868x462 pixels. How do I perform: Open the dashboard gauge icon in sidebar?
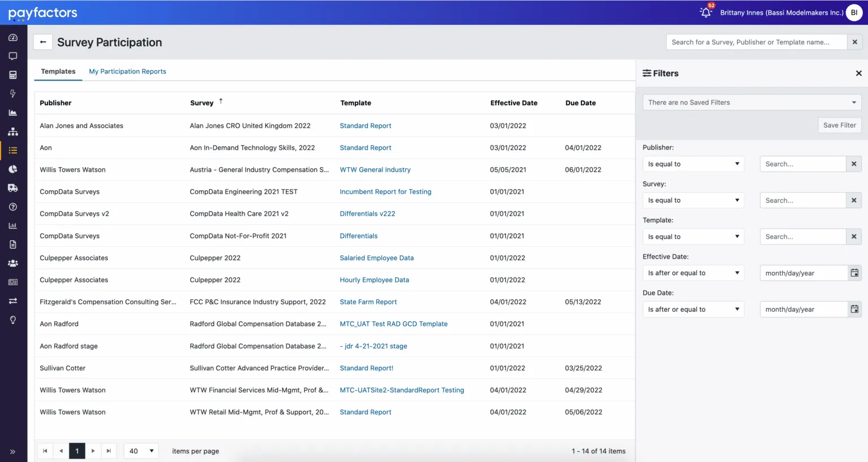coord(13,37)
